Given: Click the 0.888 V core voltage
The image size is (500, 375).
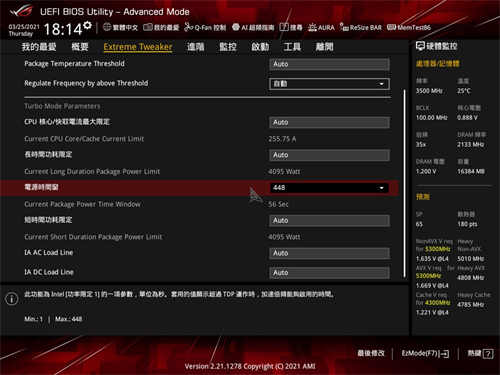Looking at the screenshot, I should click(467, 118).
